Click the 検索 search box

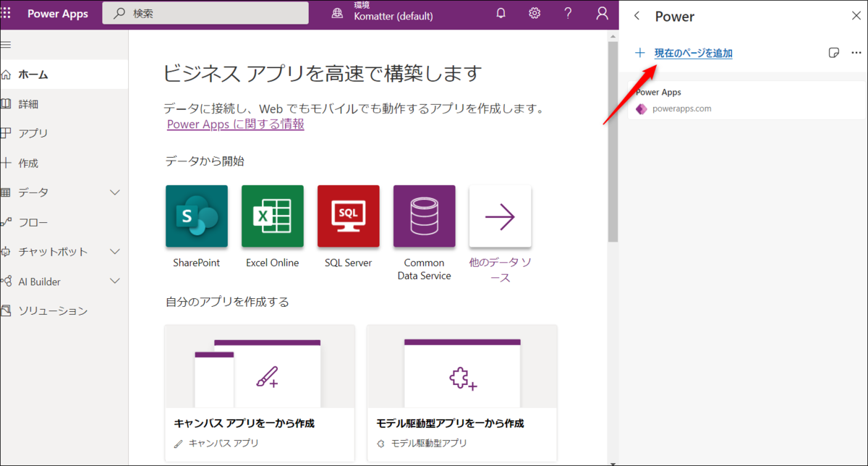pos(205,14)
